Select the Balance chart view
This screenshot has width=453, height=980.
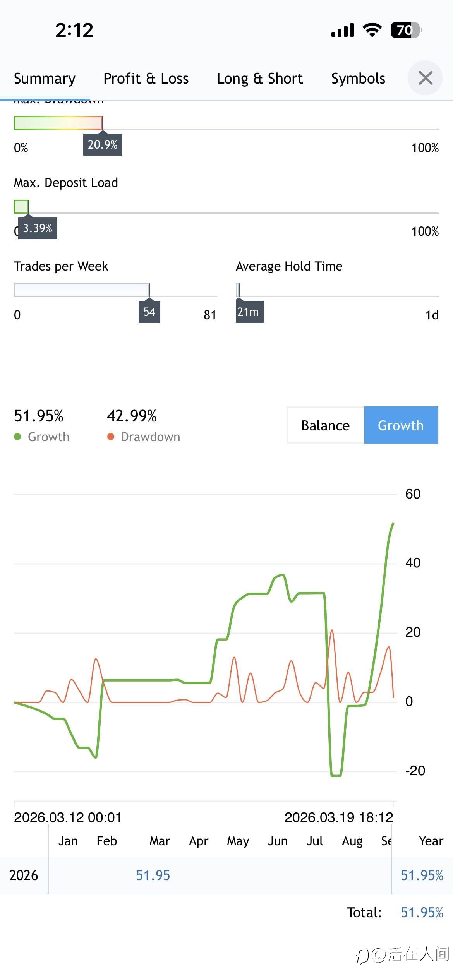pos(325,425)
